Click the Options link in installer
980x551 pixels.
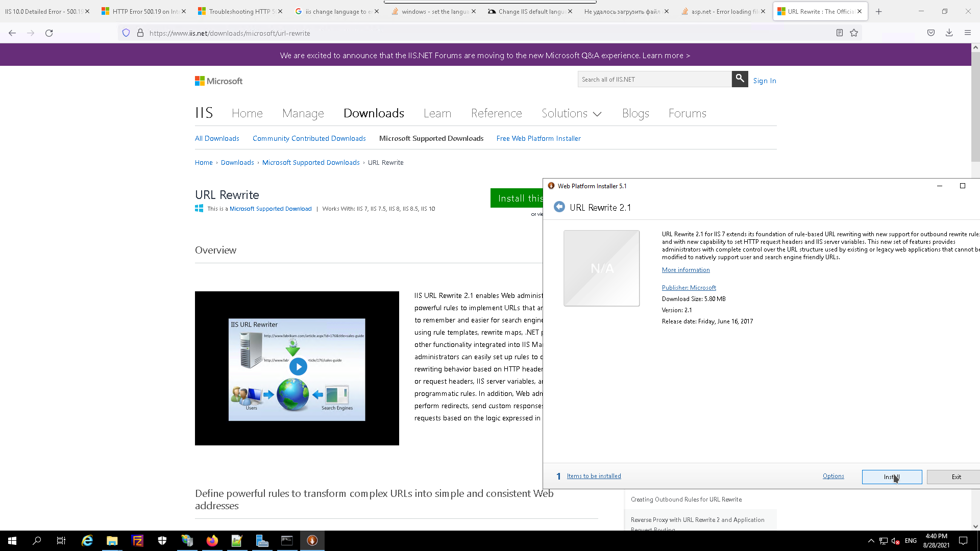point(833,476)
